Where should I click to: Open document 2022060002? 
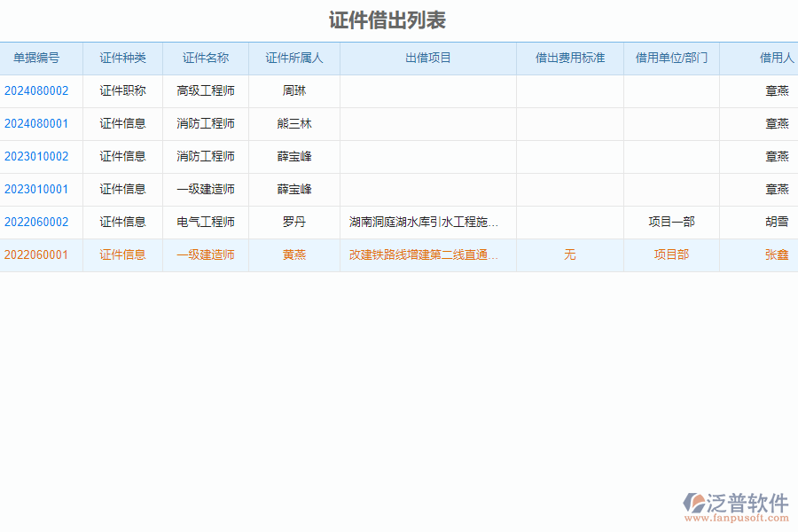point(41,222)
